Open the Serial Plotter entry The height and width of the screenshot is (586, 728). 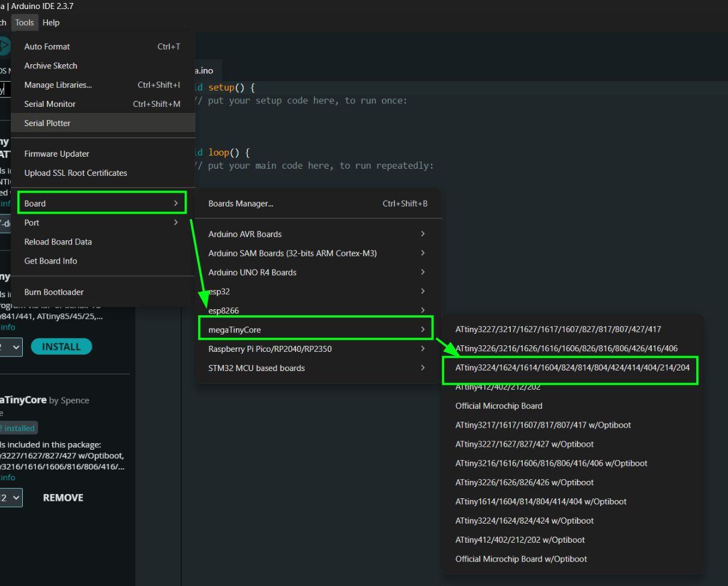pos(103,123)
